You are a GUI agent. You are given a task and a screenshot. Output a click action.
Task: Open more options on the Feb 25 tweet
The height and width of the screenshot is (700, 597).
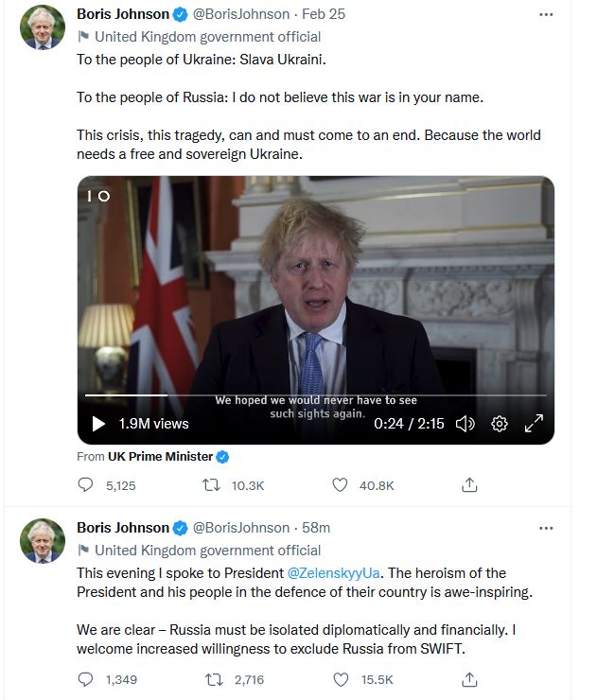[546, 15]
